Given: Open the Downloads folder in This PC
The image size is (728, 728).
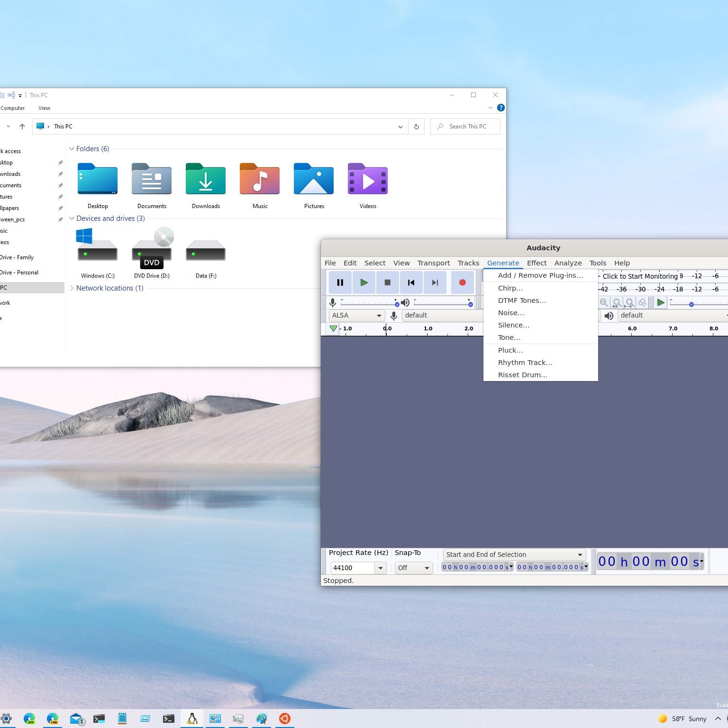Looking at the screenshot, I should point(206,185).
